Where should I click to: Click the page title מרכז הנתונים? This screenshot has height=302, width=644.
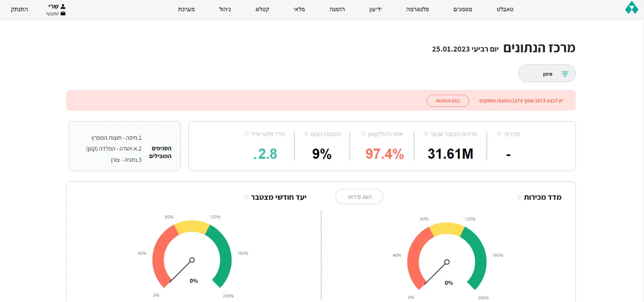(x=539, y=48)
